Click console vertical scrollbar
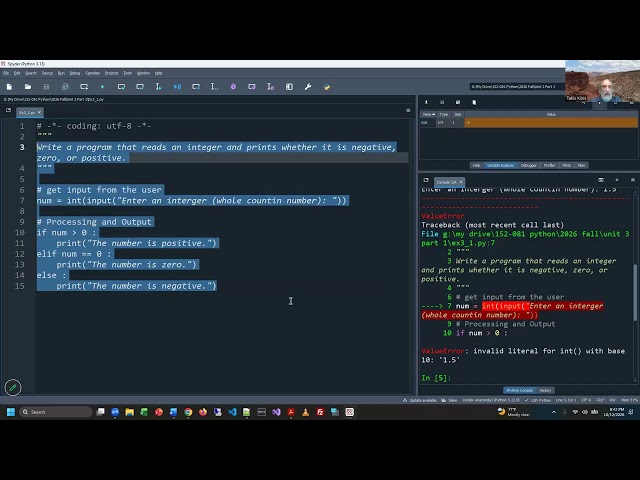Screen dimensions: 640x480 635,292
